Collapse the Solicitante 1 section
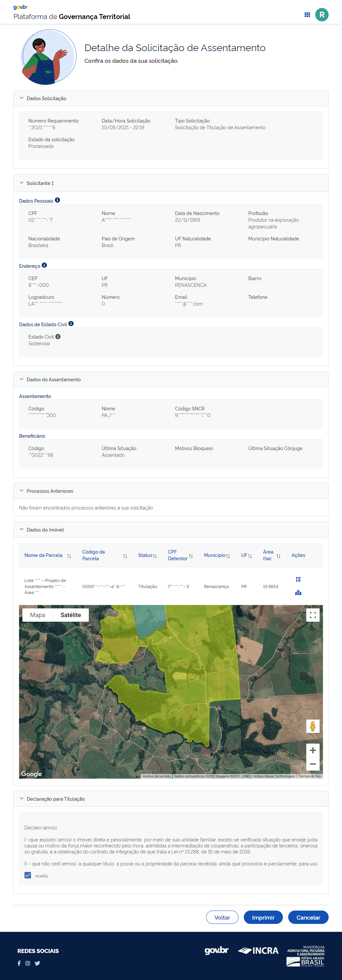This screenshot has width=342, height=980. pos(22,183)
